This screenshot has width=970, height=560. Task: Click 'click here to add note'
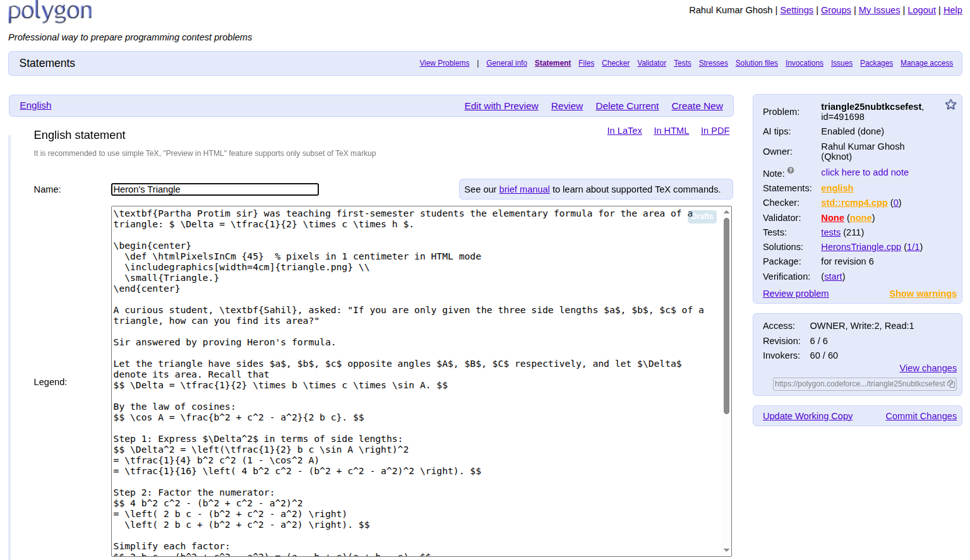[x=865, y=172]
